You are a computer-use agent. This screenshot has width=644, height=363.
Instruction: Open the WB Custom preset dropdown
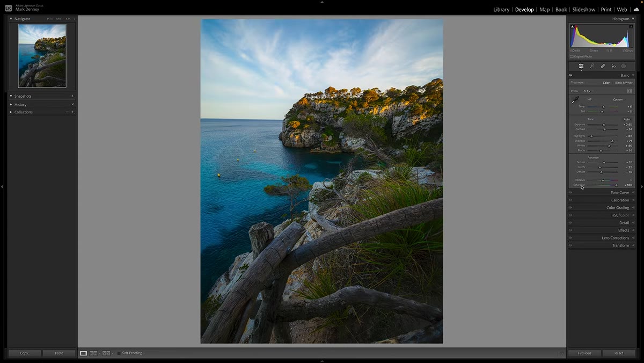619,99
